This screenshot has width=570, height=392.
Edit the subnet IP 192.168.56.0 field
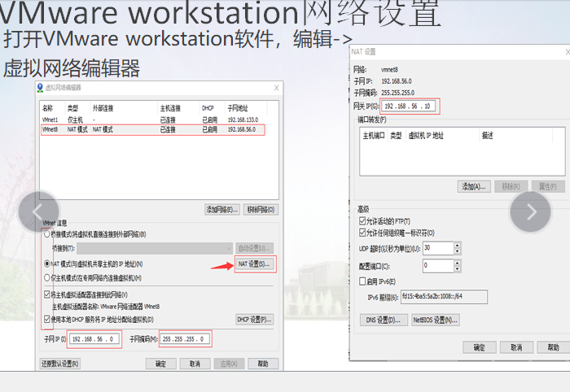click(94, 339)
